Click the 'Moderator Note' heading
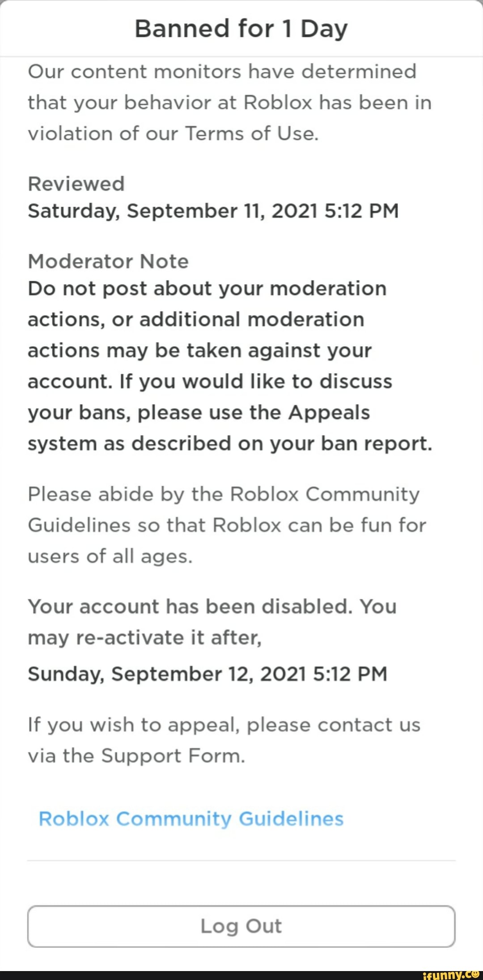Viewport: 483px width, 980px height. point(108,261)
